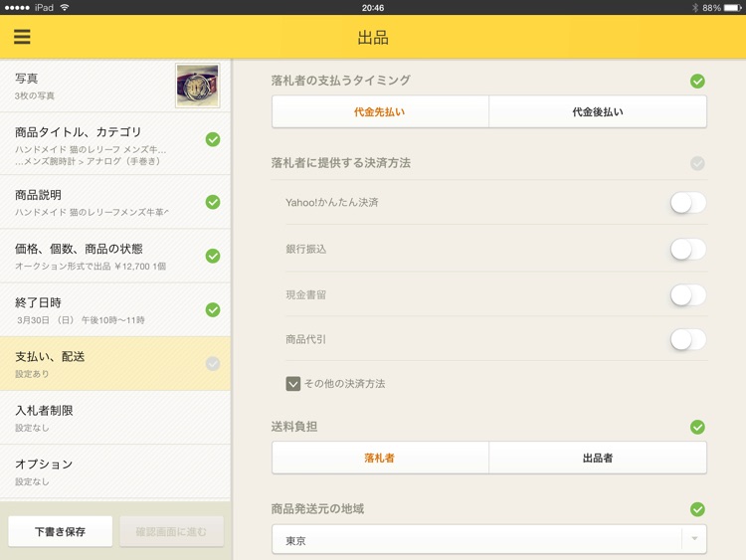Click 確認画面に進む button
This screenshot has width=746, height=560.
click(171, 531)
